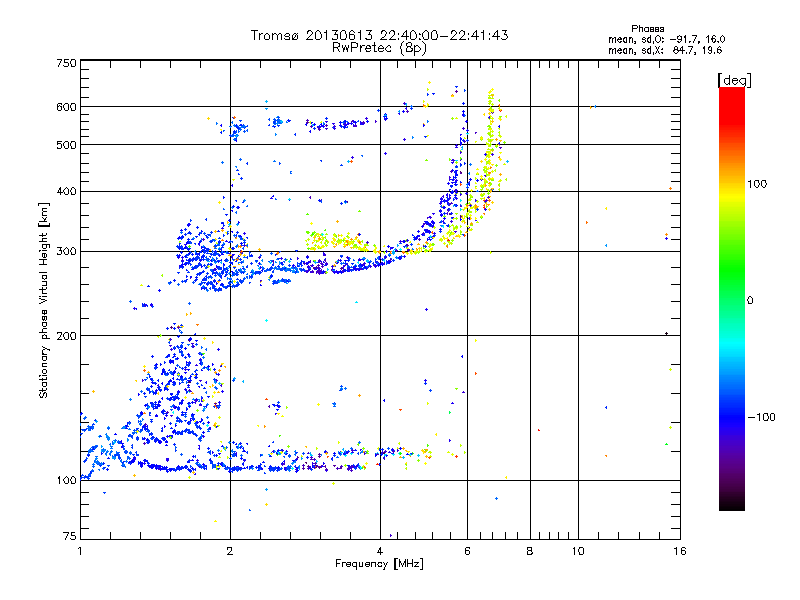Click the x-axis tick label 8

[530, 551]
